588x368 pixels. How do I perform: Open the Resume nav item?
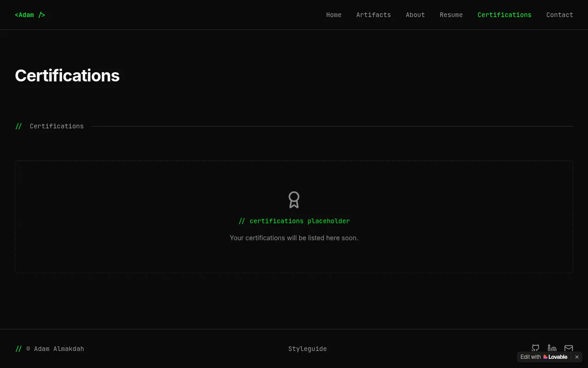click(451, 15)
